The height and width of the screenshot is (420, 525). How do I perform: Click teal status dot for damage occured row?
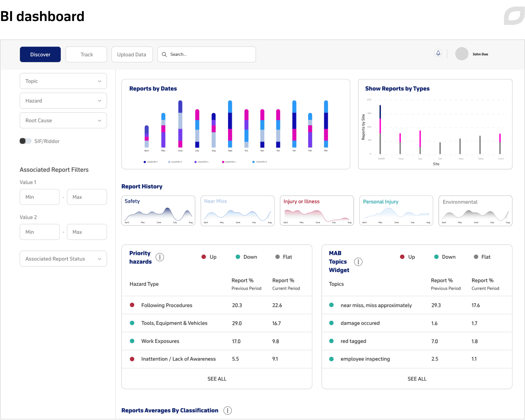click(x=331, y=323)
